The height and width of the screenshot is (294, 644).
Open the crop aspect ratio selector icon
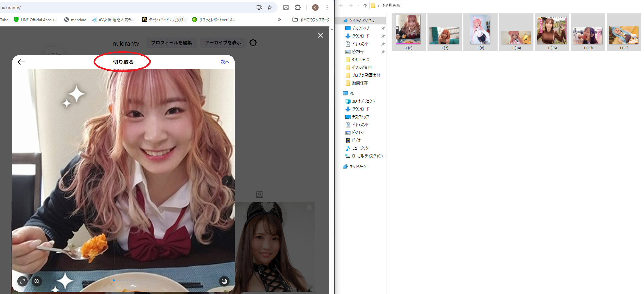point(22,281)
